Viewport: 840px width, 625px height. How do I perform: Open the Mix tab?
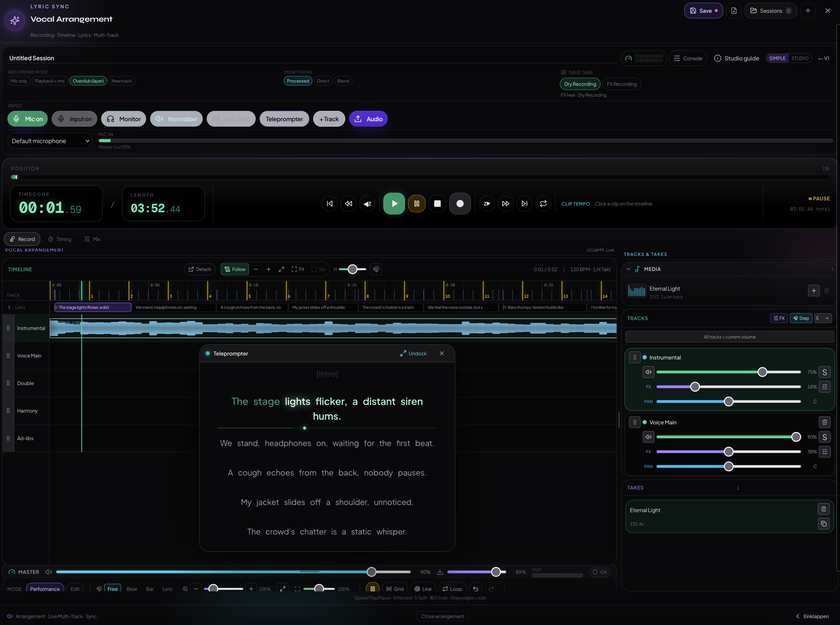92,239
